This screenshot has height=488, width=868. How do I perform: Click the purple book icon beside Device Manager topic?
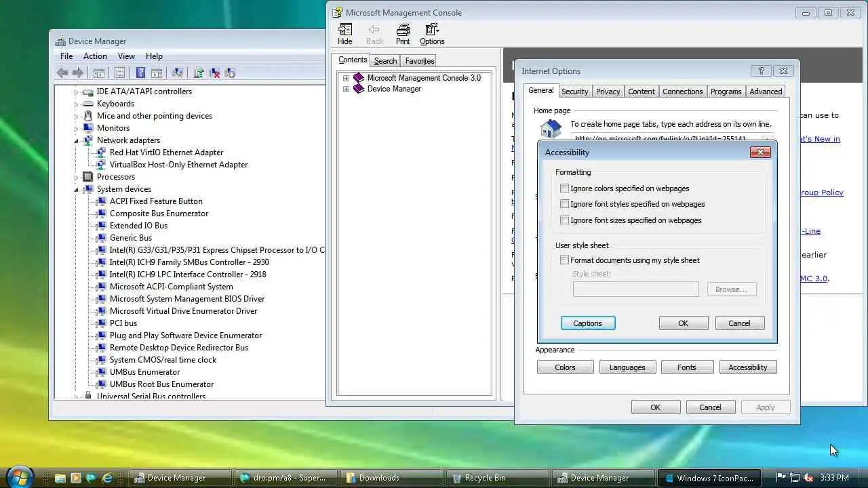tap(359, 89)
